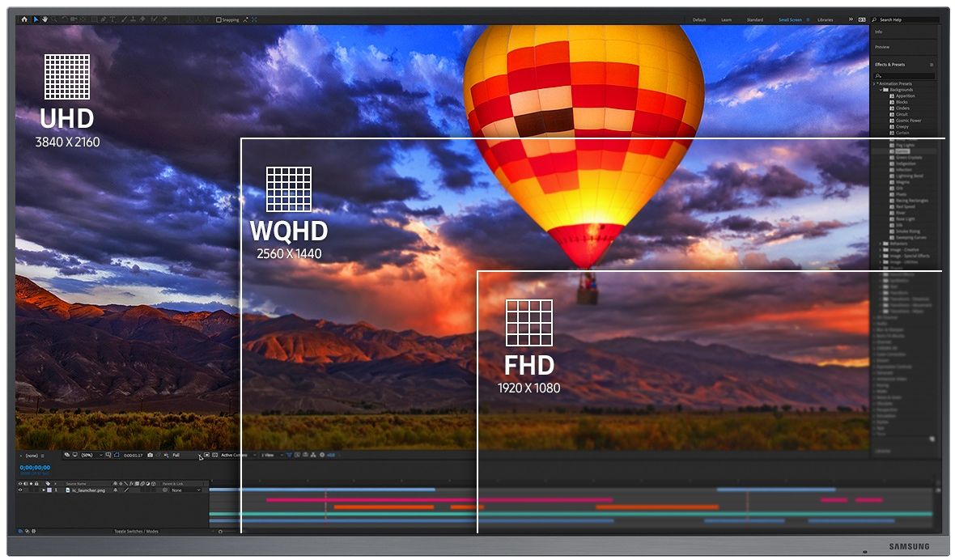Expand the Animation Presets tree node
The width and height of the screenshot is (955, 560).
pyautogui.click(x=875, y=83)
